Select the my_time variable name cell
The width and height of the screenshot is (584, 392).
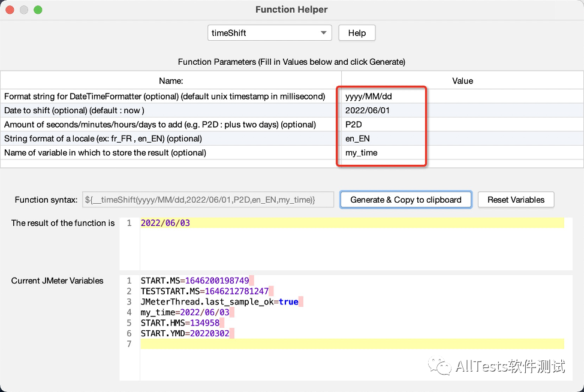[x=462, y=153]
